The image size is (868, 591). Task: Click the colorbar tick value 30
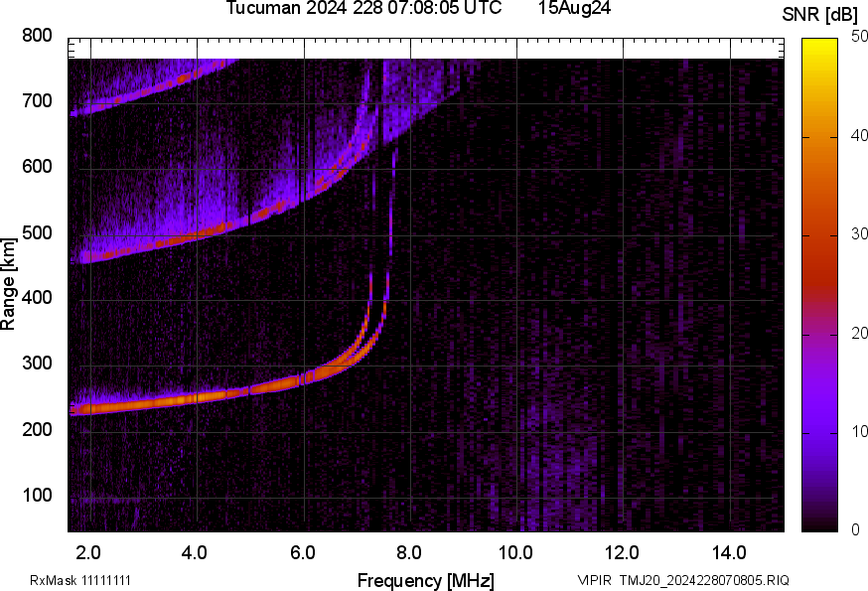[x=859, y=233]
